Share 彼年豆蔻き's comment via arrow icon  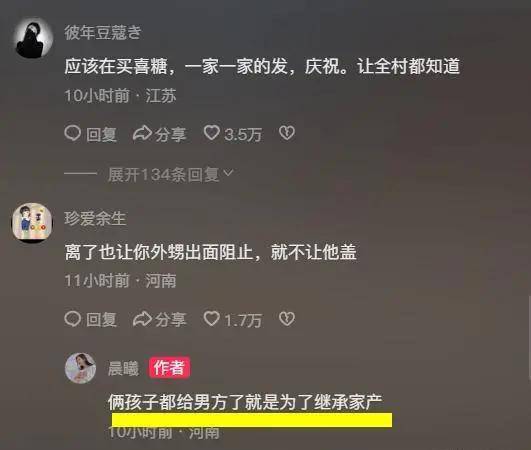click(142, 133)
